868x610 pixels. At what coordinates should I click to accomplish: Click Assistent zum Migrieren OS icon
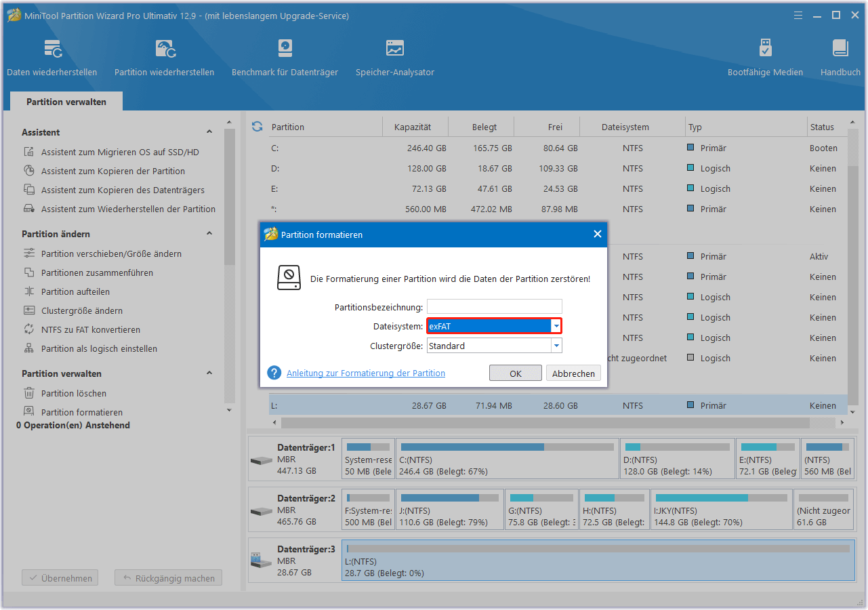pos(29,152)
